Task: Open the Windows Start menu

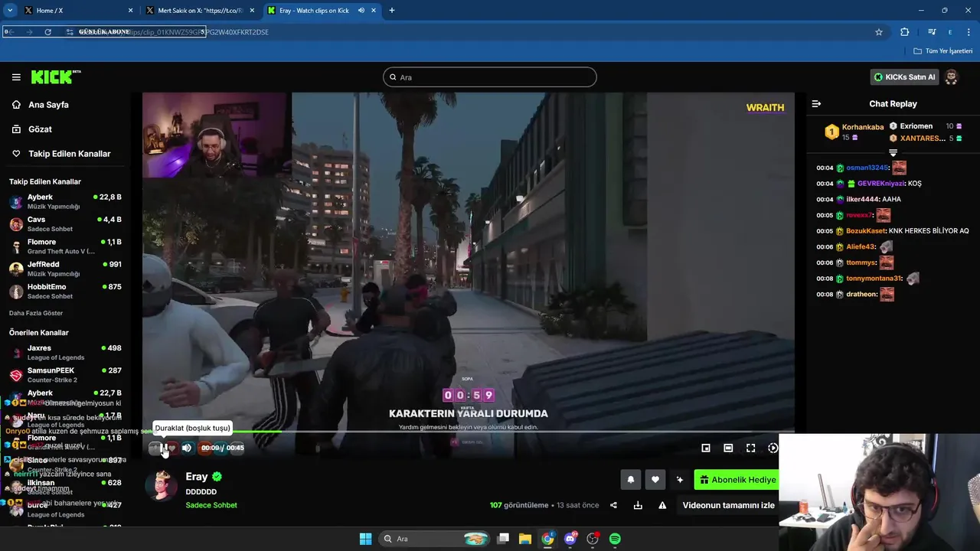Action: click(x=365, y=539)
